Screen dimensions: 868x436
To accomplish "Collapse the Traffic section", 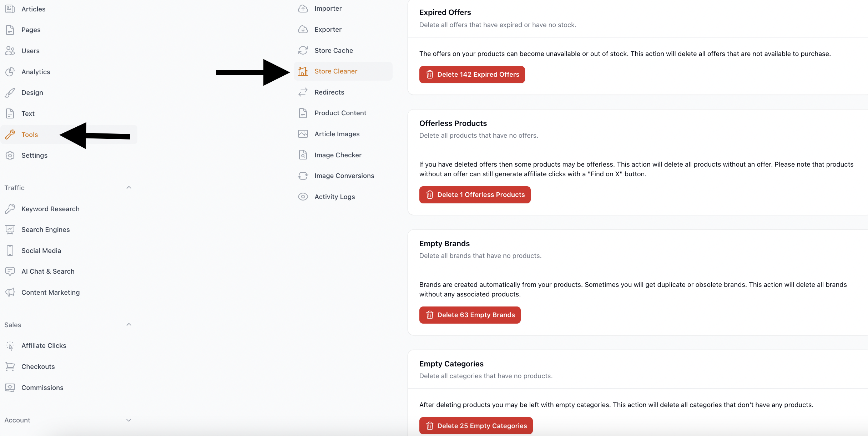I will 129,188.
